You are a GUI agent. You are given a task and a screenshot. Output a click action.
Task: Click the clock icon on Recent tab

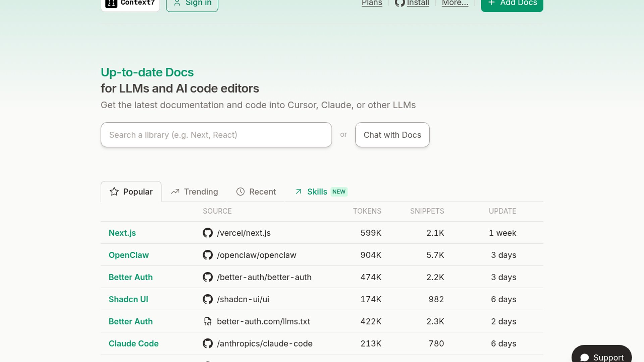[240, 192]
